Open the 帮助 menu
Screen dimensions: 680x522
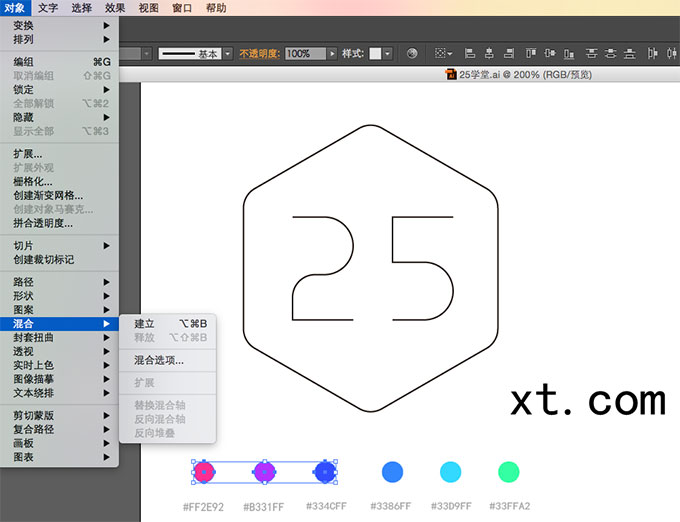coord(216,8)
